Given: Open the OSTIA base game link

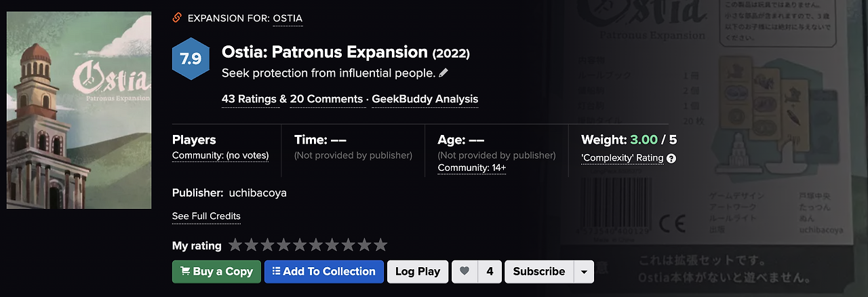Looking at the screenshot, I should pyautogui.click(x=288, y=18).
